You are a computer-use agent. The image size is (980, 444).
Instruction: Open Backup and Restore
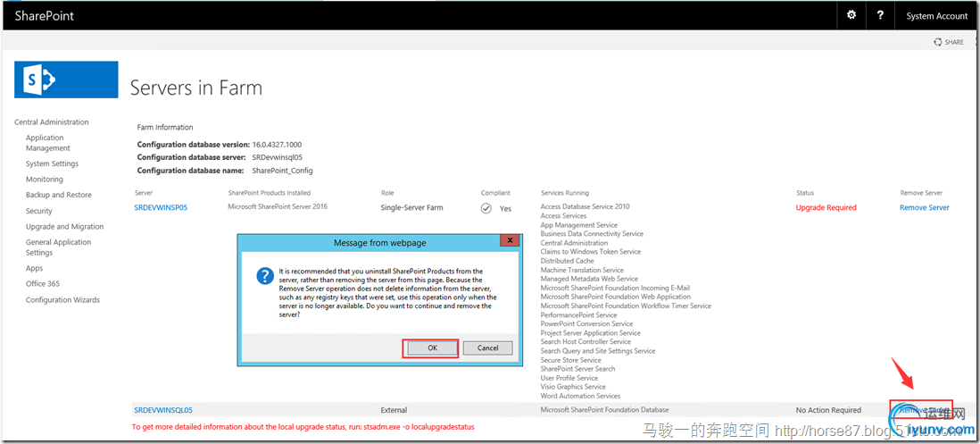[x=58, y=195]
